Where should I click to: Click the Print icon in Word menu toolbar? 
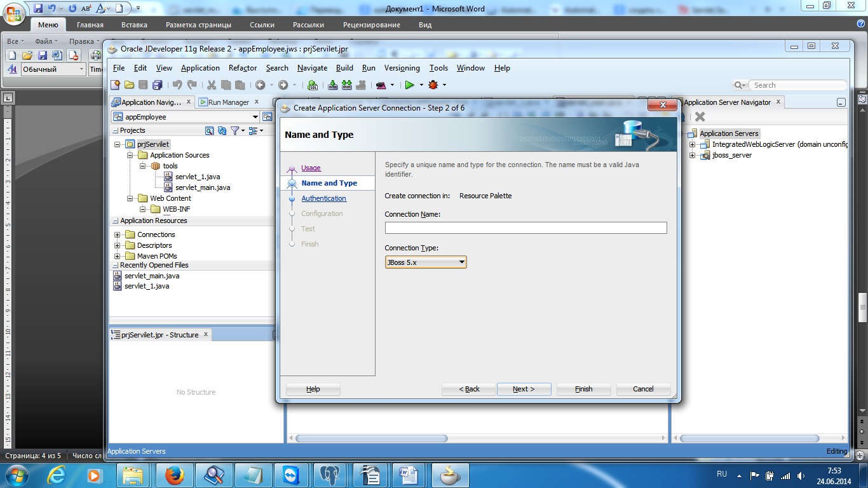[x=96, y=55]
